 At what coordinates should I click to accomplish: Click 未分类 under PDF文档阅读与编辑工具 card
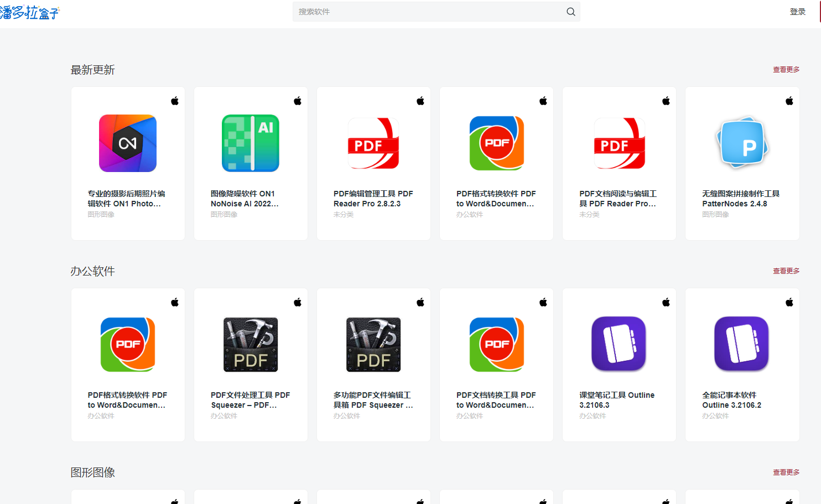point(589,215)
